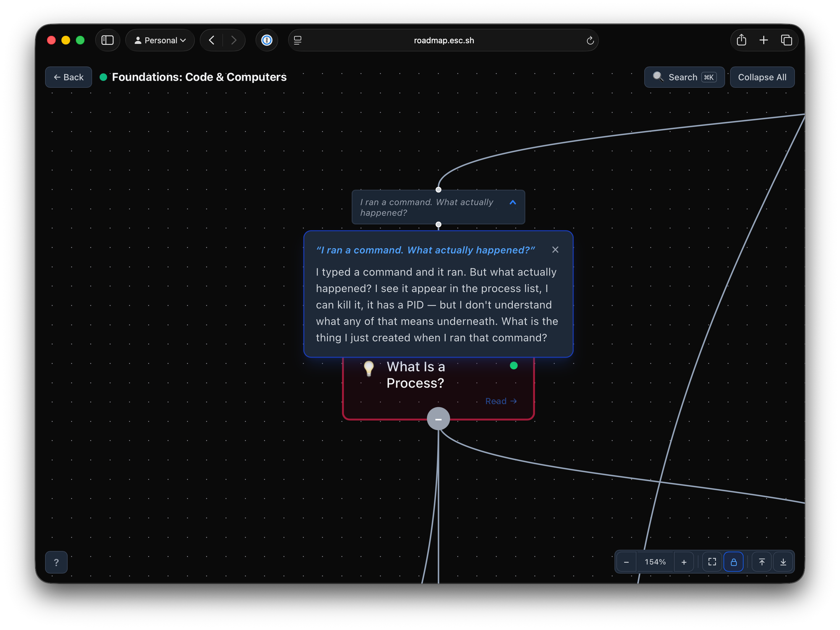Click the fit view fullscreen icon
Image resolution: width=840 pixels, height=630 pixels.
[x=712, y=562]
